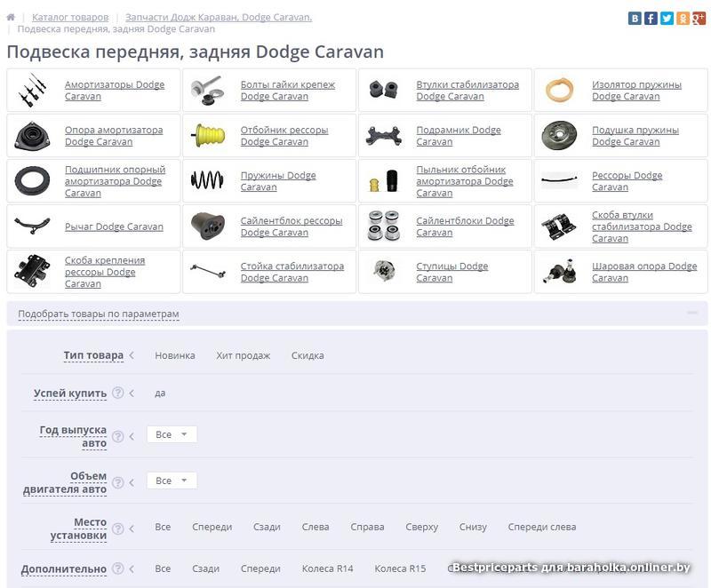Open the support bearing (Подшипник опорный) thumbnail
The width and height of the screenshot is (711, 588).
(x=32, y=180)
